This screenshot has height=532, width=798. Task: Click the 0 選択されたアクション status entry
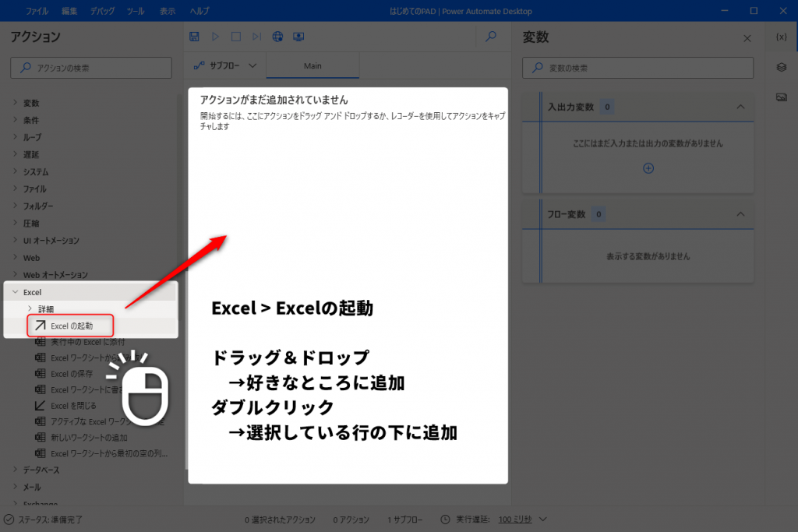(280, 520)
